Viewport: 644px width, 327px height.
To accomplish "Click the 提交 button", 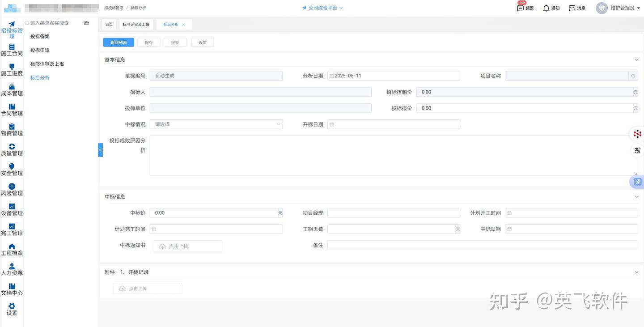I will click(x=175, y=42).
